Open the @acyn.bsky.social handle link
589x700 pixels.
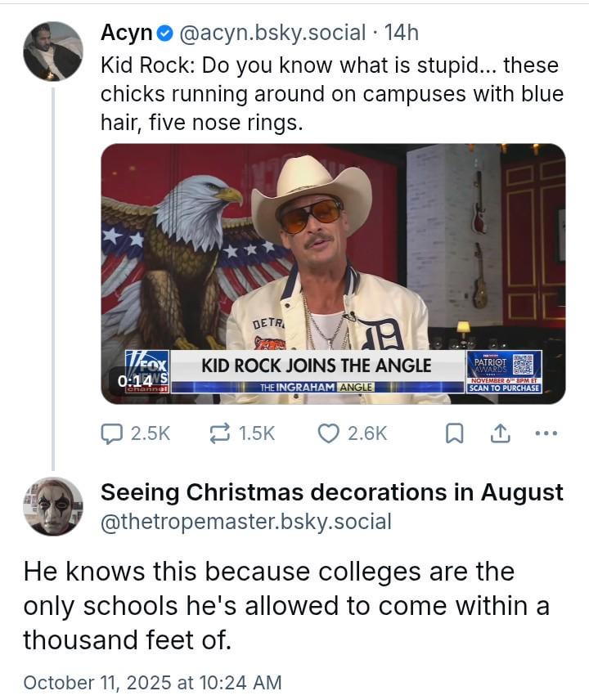point(271,33)
